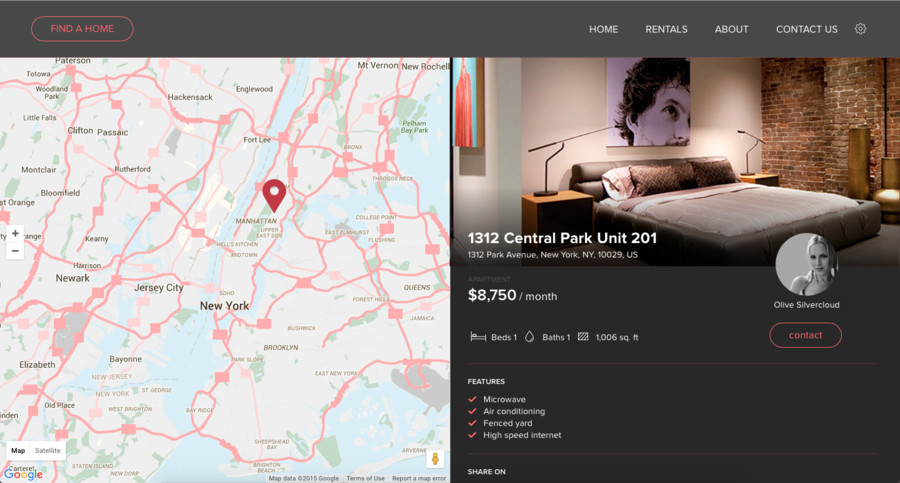The image size is (900, 483).
Task: Click the Fenced yard feature checkmark
Action: [x=472, y=423]
